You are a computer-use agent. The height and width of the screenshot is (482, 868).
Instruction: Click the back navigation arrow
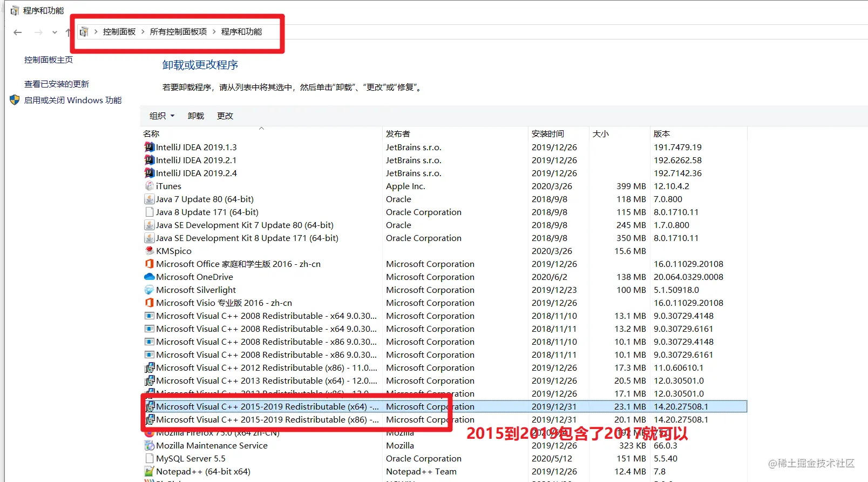[18, 32]
